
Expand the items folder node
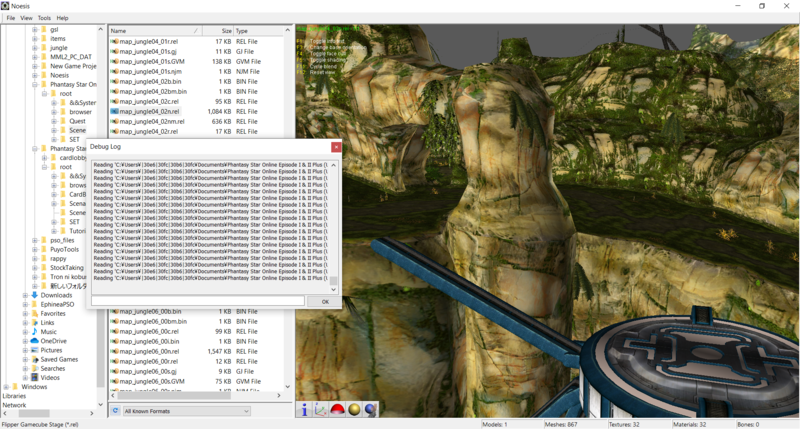(35, 38)
